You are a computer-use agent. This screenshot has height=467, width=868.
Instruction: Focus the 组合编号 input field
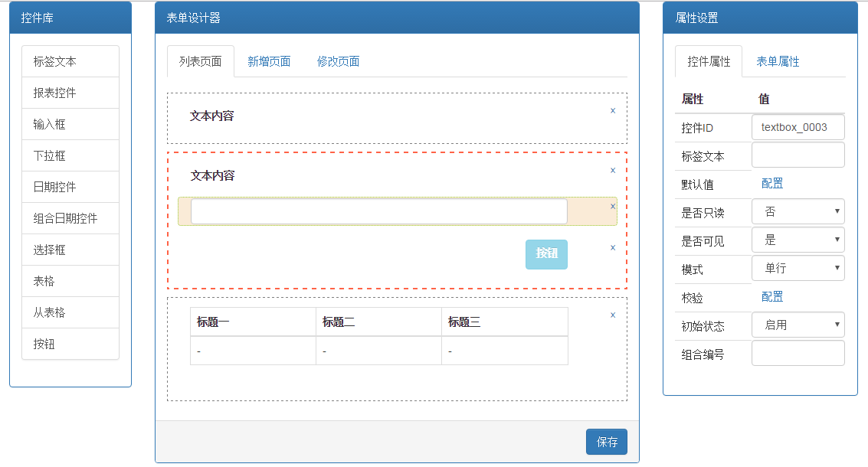[798, 353]
